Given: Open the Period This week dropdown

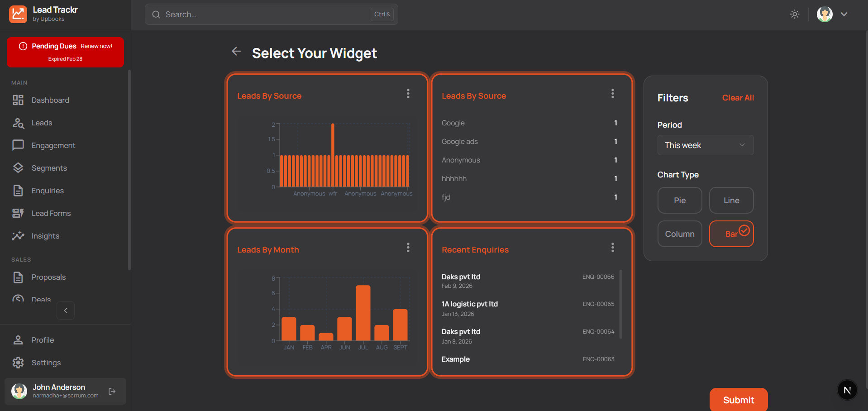Looking at the screenshot, I should 705,145.
